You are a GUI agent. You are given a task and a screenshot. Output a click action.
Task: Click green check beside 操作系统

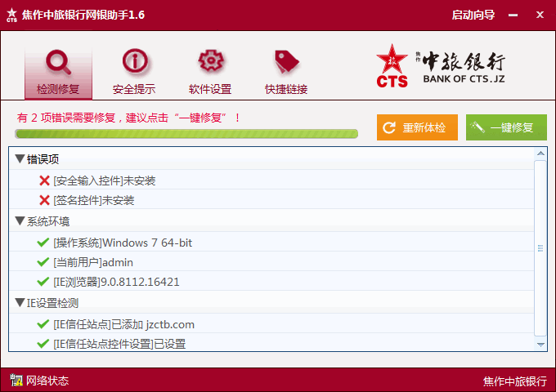click(43, 243)
